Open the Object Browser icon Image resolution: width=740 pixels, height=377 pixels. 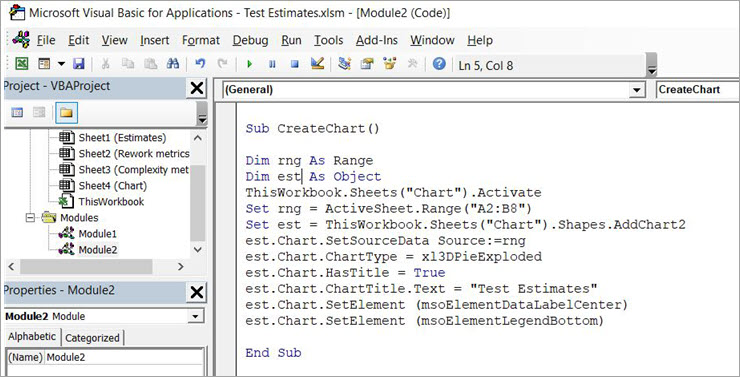pyautogui.click(x=390, y=64)
